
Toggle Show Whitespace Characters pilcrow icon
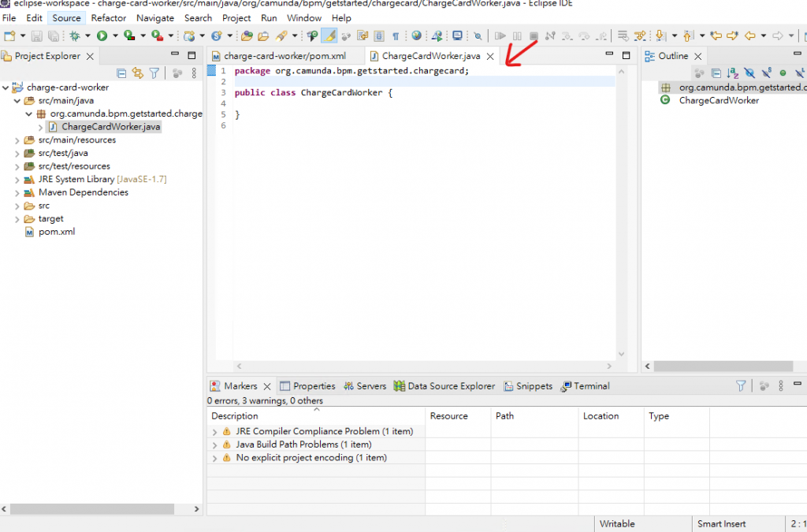coord(396,36)
